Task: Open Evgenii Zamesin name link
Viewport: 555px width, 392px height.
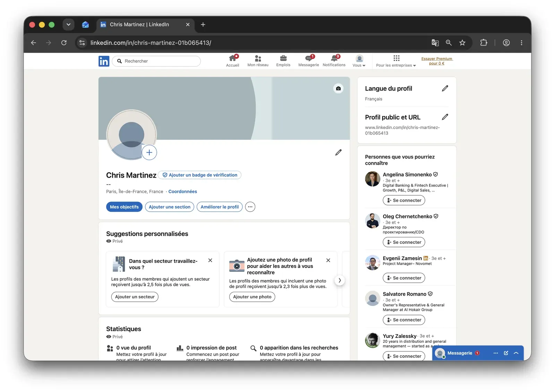Action: coord(402,258)
